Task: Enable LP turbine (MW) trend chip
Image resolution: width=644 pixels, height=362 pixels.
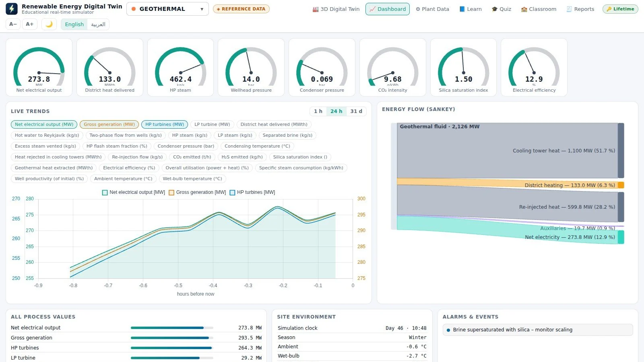Action: 212,124
